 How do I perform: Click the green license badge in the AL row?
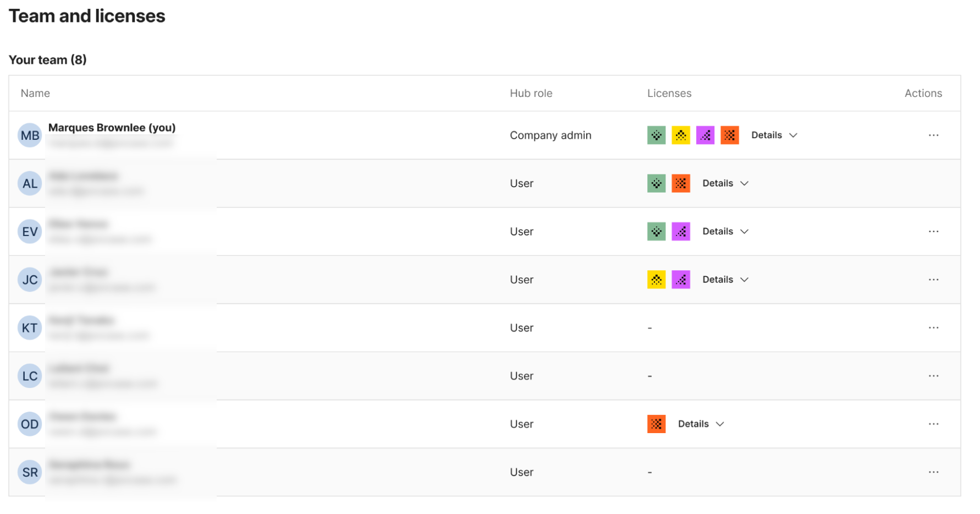coord(656,183)
